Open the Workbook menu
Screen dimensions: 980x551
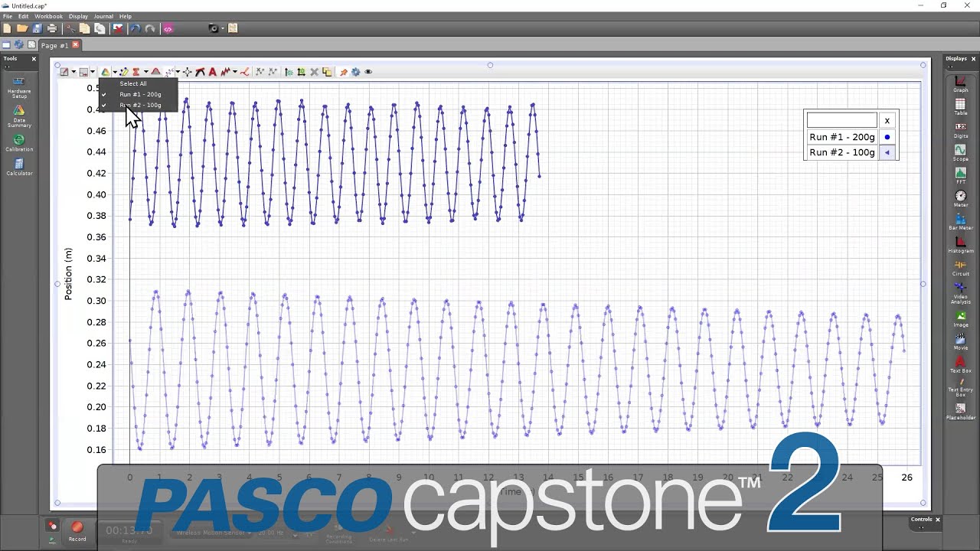49,16
